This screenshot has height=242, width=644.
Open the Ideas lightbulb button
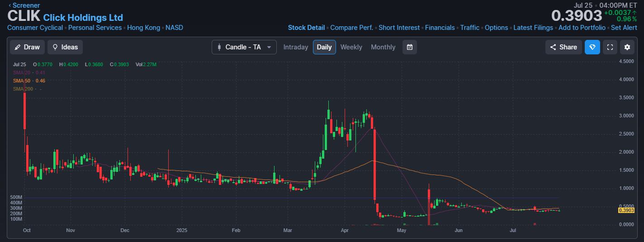[x=65, y=47]
